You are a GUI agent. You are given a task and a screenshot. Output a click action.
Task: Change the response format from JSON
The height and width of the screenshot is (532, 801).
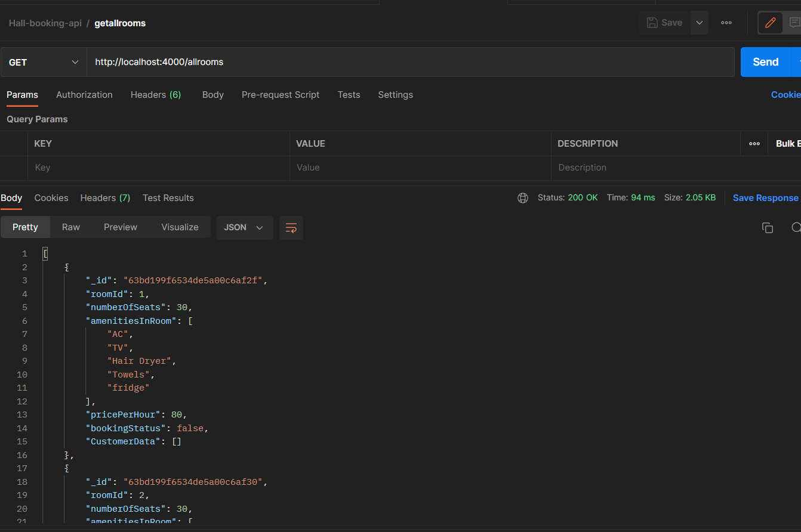245,227
